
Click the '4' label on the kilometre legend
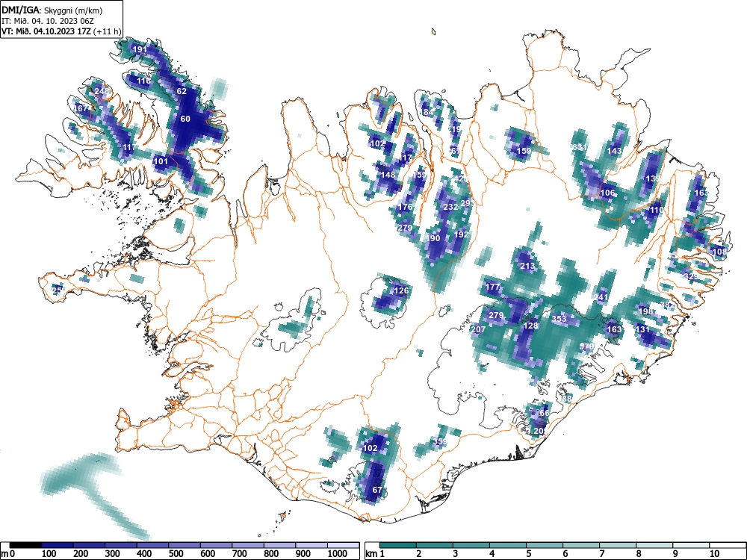[x=492, y=554]
